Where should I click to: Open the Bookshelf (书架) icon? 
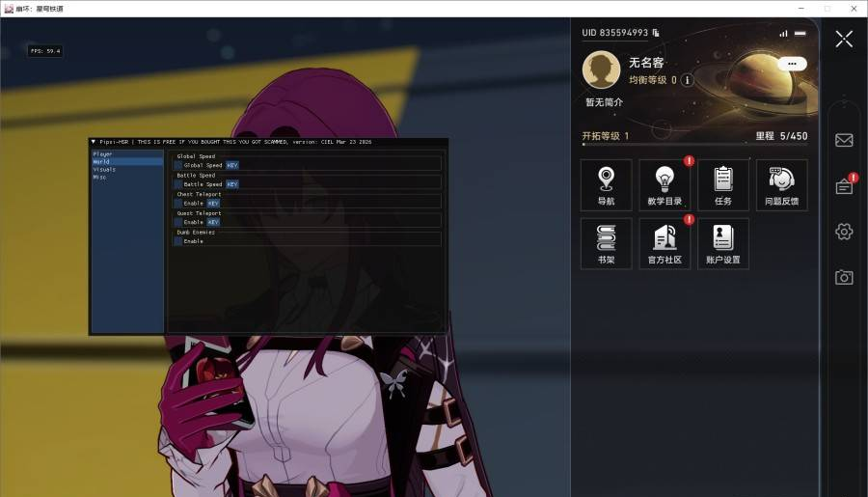(x=607, y=244)
